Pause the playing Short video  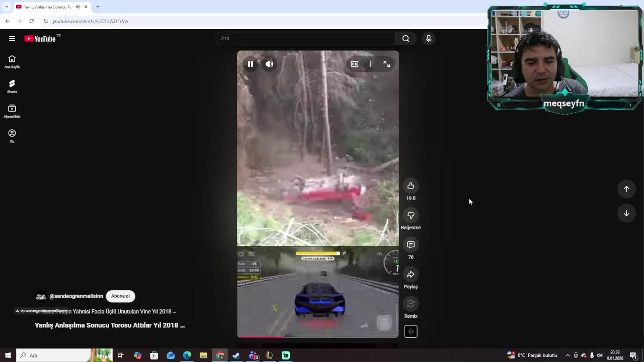tap(250, 64)
